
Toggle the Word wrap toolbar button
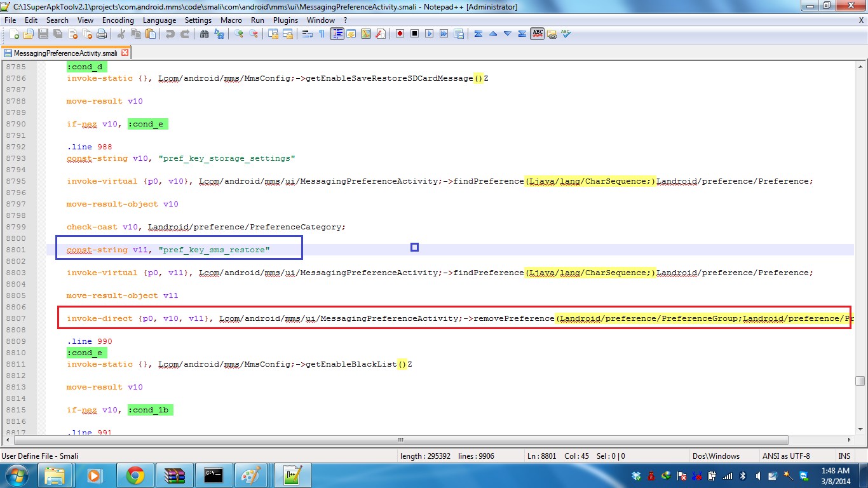pos(307,34)
